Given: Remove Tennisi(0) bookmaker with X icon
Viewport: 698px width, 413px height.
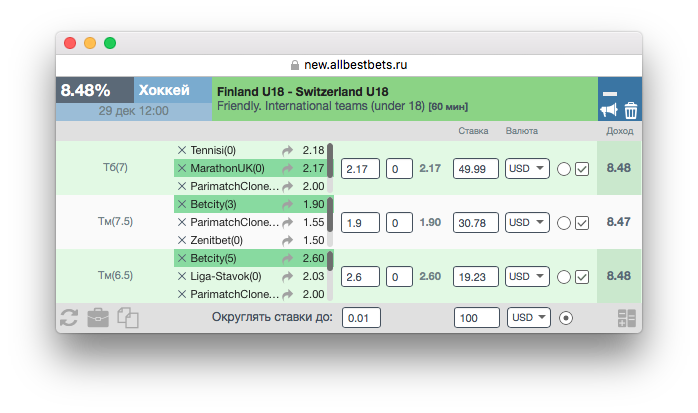Looking at the screenshot, I should [182, 150].
